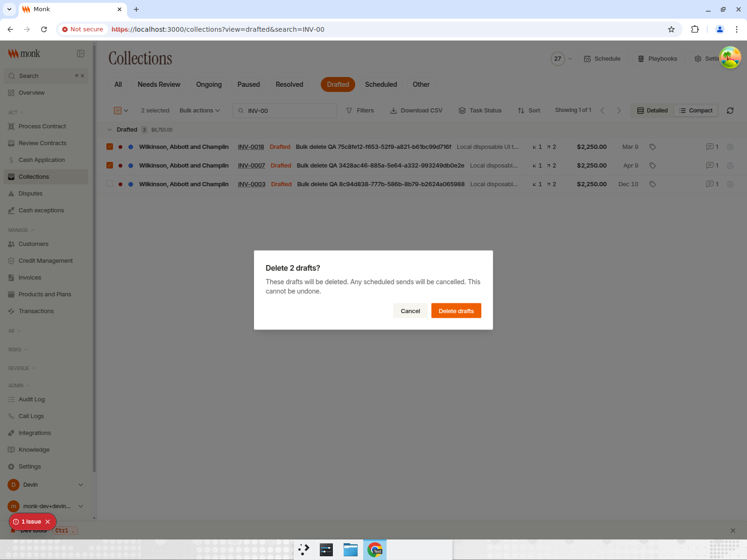Uncheck the INV-0007 row checkbox
Image resolution: width=747 pixels, height=560 pixels.
tap(110, 165)
